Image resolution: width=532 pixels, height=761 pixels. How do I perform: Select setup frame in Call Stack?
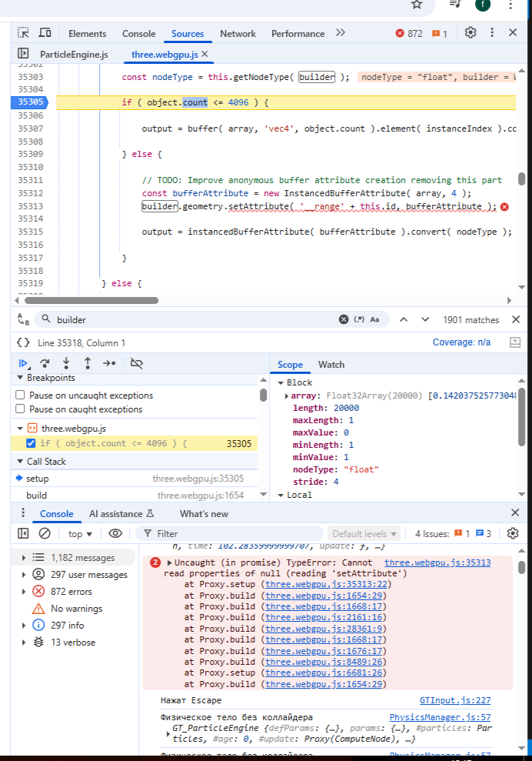[x=134, y=479]
